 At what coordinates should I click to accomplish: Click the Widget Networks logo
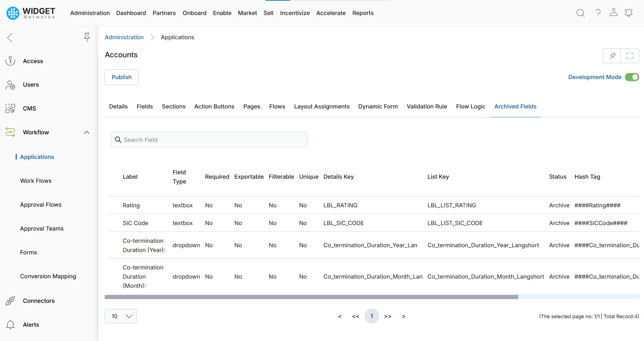[31, 13]
